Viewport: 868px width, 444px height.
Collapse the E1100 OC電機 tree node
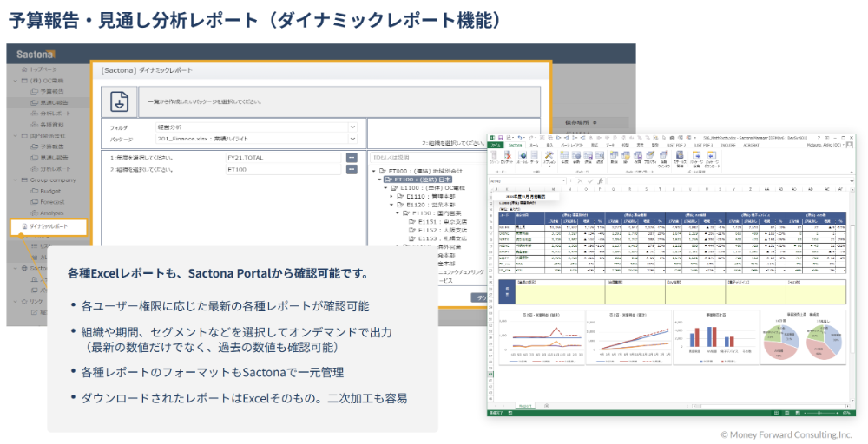point(386,188)
